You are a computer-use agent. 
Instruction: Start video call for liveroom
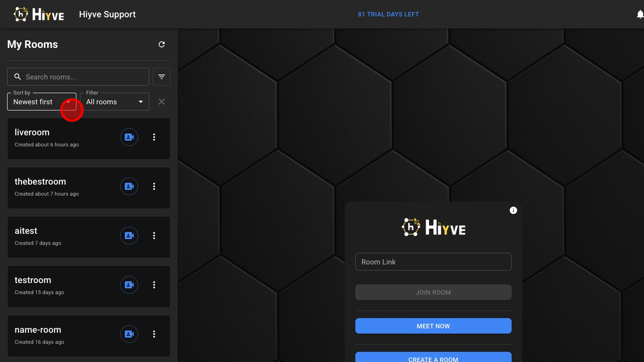point(129,138)
